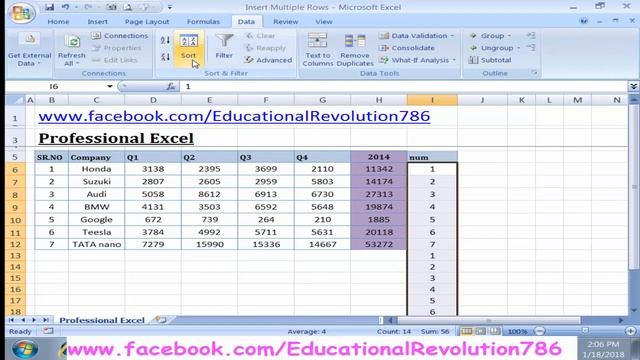Undo the last action
The image size is (640, 360).
pyautogui.click(x=65, y=7)
